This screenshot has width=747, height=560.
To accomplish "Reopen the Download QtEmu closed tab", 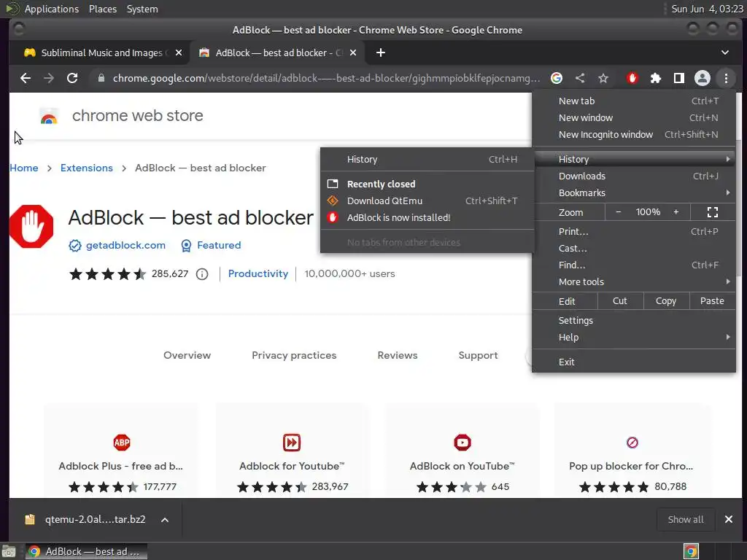I will tap(427, 201).
